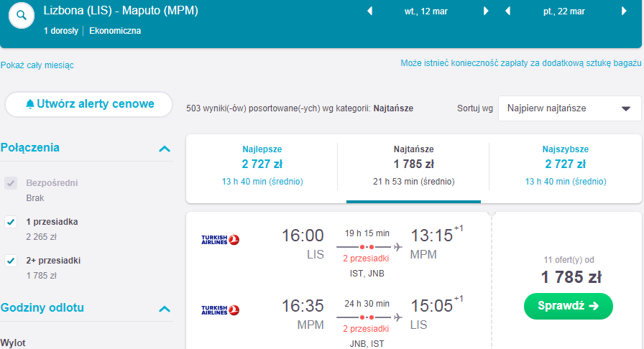Click Turkish Airlines logo on return flight
644x349 pixels.
tap(220, 310)
